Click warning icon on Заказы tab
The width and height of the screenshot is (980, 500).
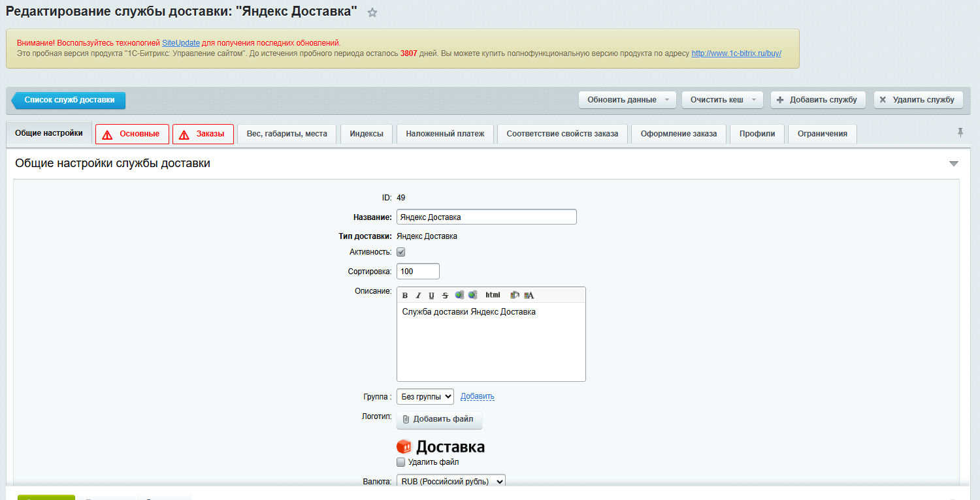pyautogui.click(x=184, y=134)
